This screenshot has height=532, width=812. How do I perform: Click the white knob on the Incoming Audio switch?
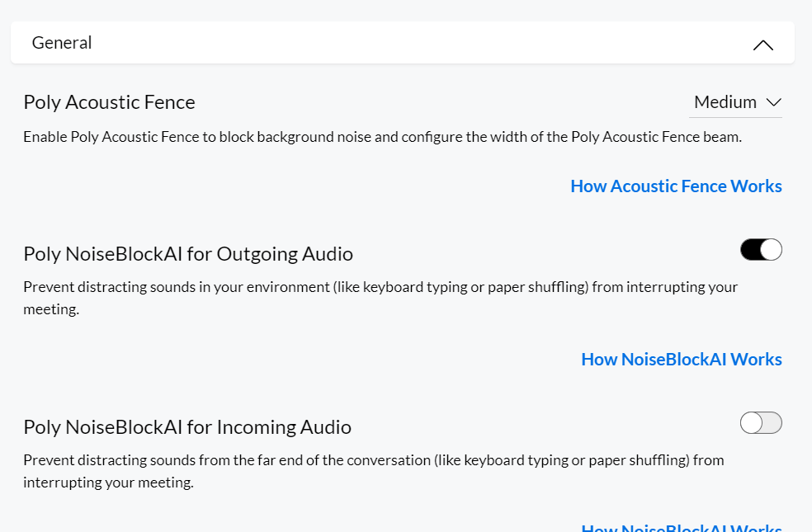click(751, 423)
